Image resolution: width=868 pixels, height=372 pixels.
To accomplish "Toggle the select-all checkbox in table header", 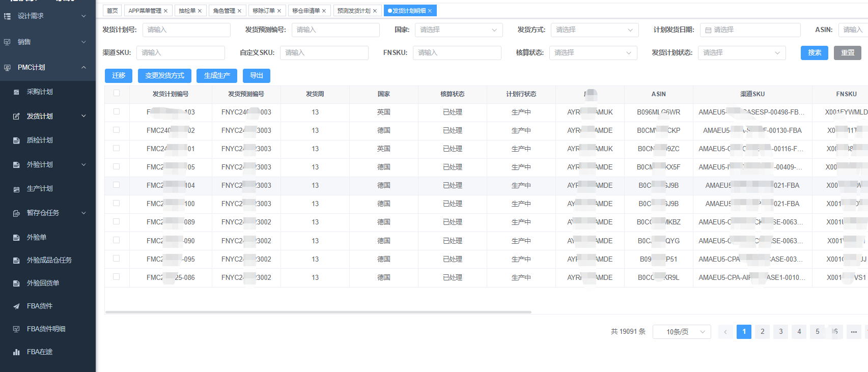I will (117, 93).
